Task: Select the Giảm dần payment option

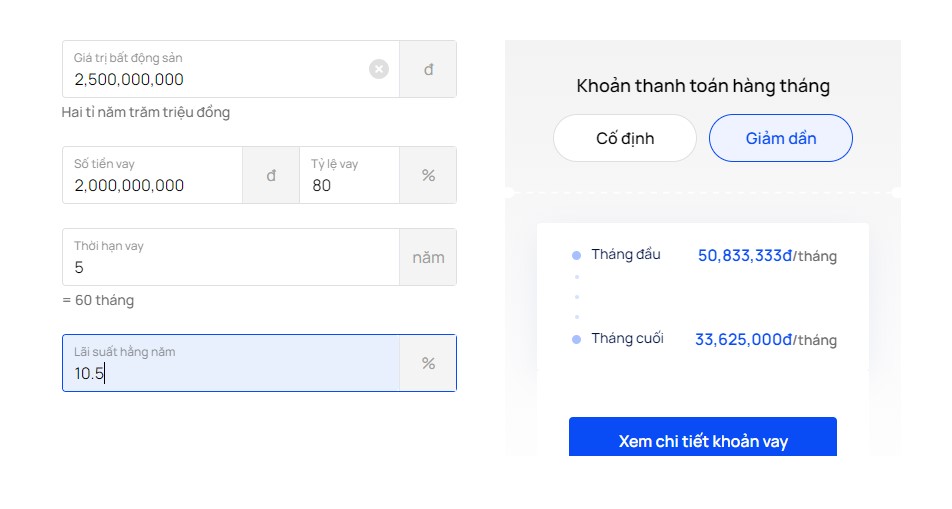Action: tap(781, 138)
